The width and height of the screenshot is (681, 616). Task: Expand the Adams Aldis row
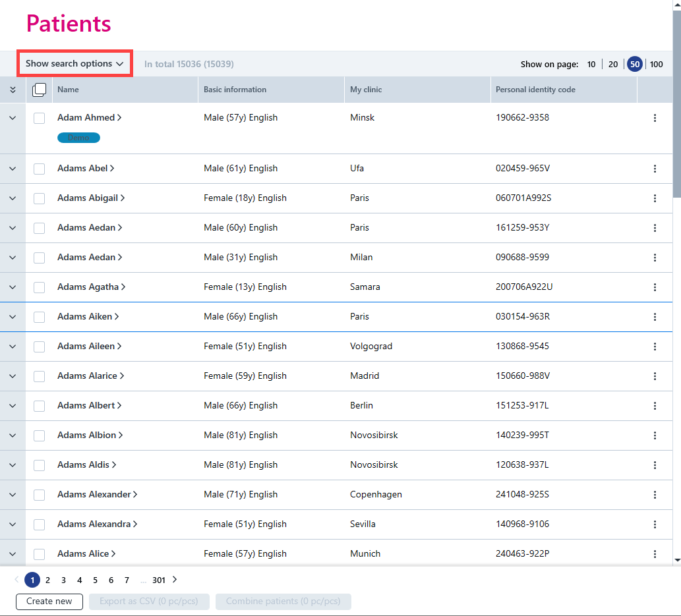pos(13,465)
